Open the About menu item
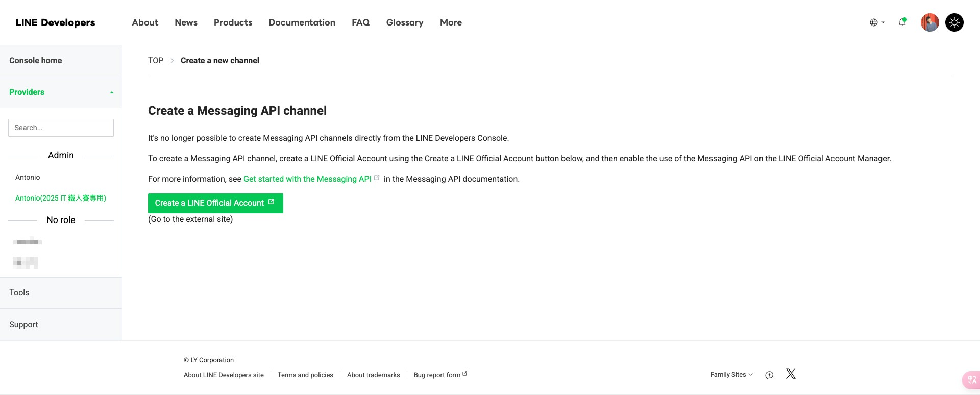Image resolution: width=980 pixels, height=395 pixels. pos(145,22)
